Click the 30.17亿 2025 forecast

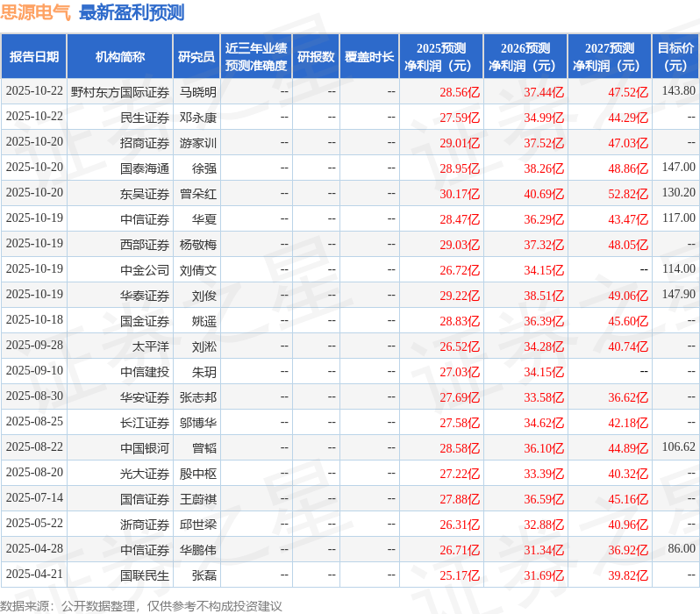tap(460, 194)
